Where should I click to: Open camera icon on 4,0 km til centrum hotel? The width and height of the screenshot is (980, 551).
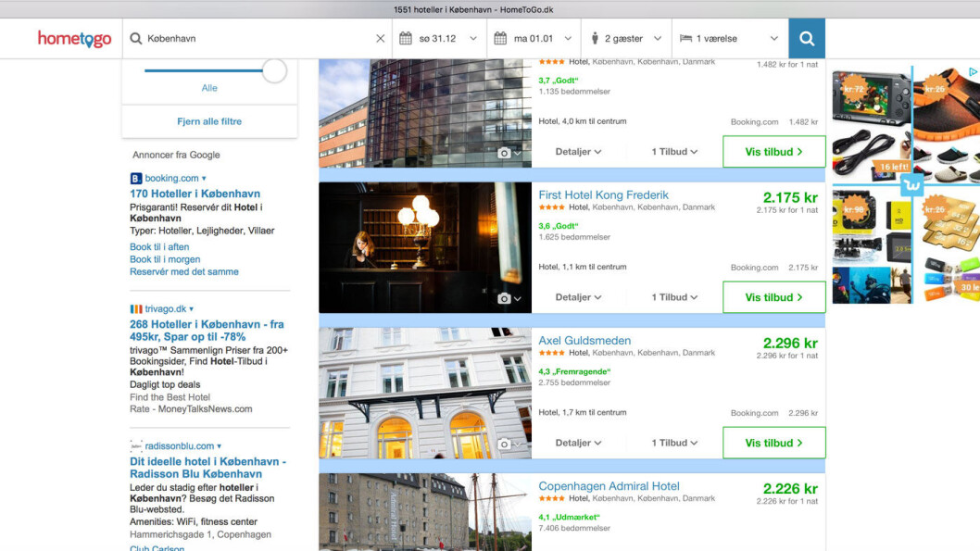pyautogui.click(x=504, y=153)
